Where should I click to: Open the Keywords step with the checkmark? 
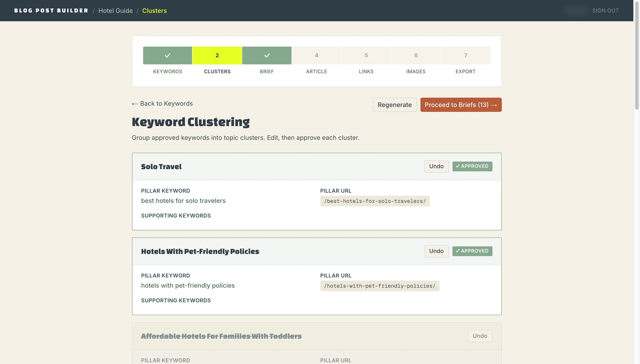[168, 55]
